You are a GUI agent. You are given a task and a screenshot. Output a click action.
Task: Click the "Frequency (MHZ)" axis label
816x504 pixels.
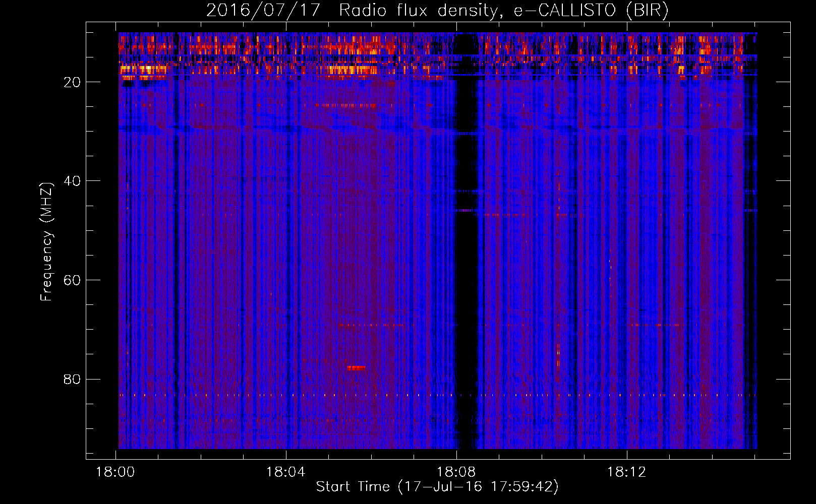46,242
